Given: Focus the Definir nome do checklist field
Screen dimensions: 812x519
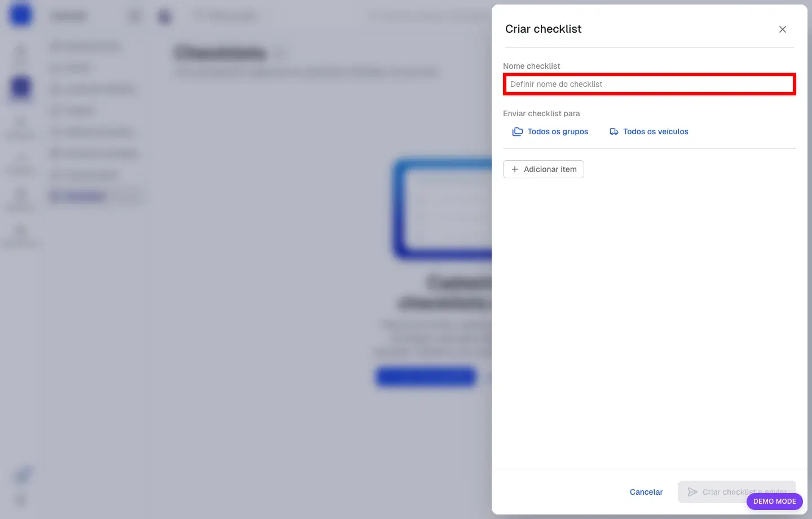Looking at the screenshot, I should [650, 84].
